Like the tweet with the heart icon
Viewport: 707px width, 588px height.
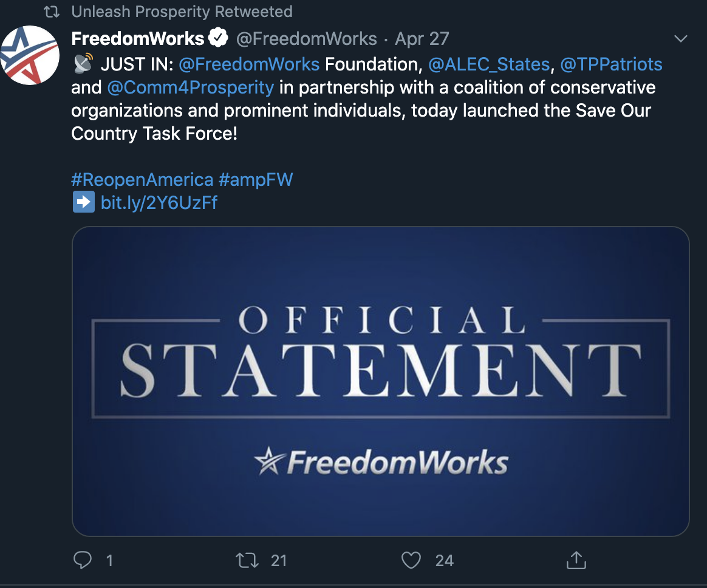click(411, 561)
